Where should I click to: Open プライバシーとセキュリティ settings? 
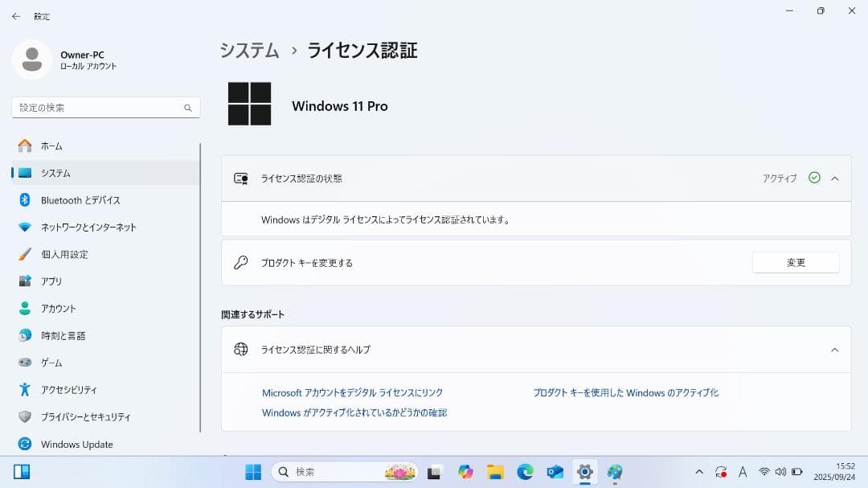pos(84,417)
